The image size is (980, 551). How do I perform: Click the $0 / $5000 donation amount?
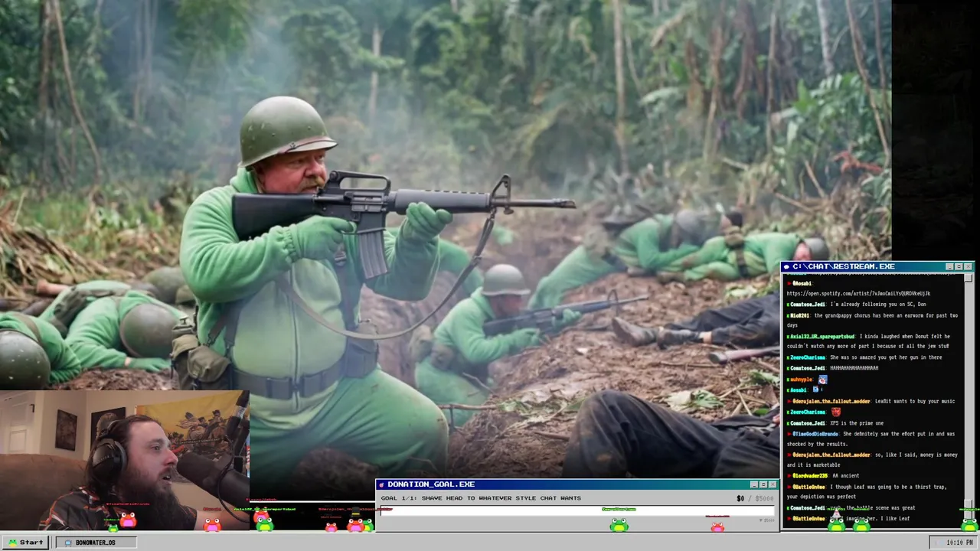click(x=755, y=498)
